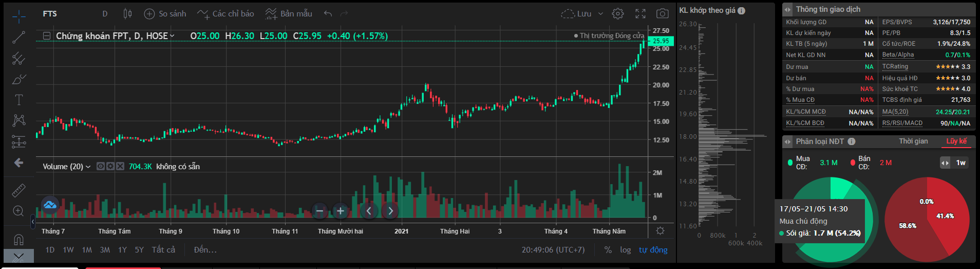Select the trend line drawing tool
980x269 pixels.
click(x=19, y=37)
